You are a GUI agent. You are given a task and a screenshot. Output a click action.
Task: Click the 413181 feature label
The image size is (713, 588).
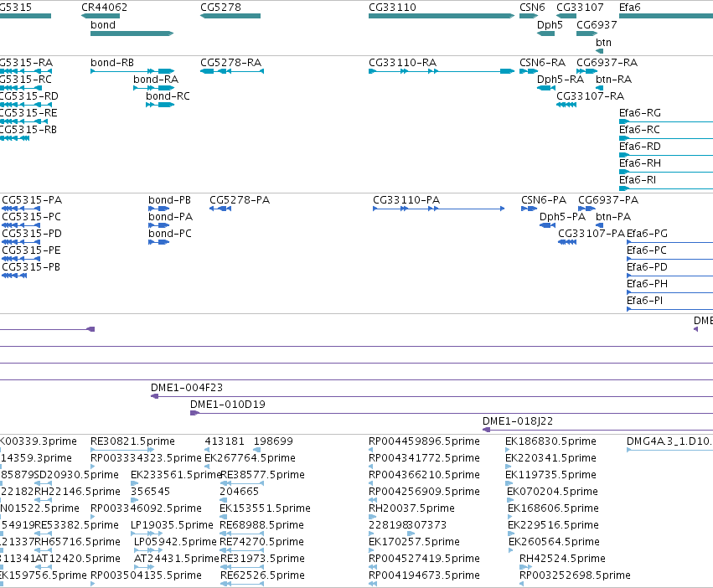(x=225, y=441)
